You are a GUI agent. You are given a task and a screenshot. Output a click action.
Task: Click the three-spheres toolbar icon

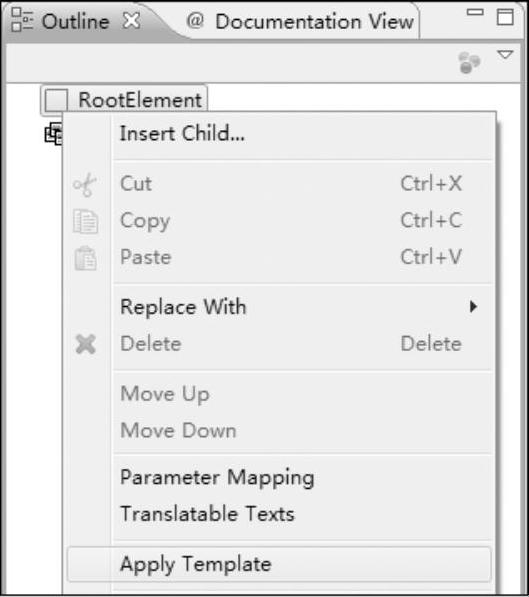469,62
